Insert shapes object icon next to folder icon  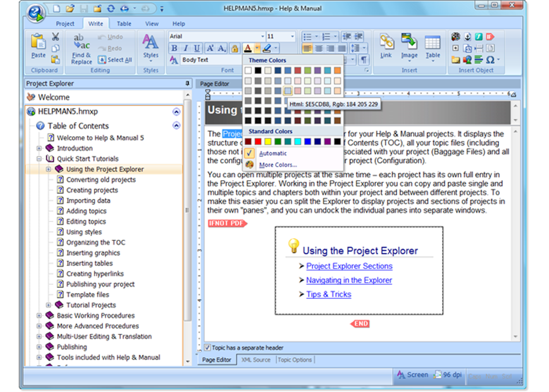(467, 60)
